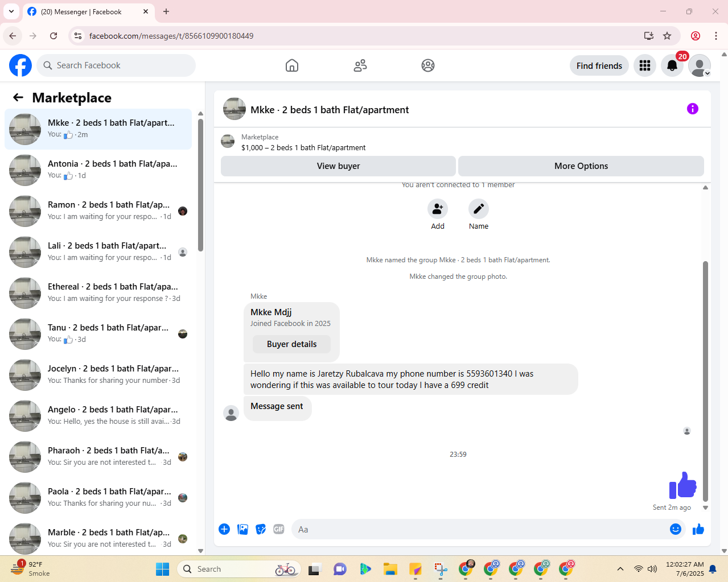Choose a sticker icon in composer
Image resolution: width=728 pixels, height=582 pixels.
(x=261, y=529)
